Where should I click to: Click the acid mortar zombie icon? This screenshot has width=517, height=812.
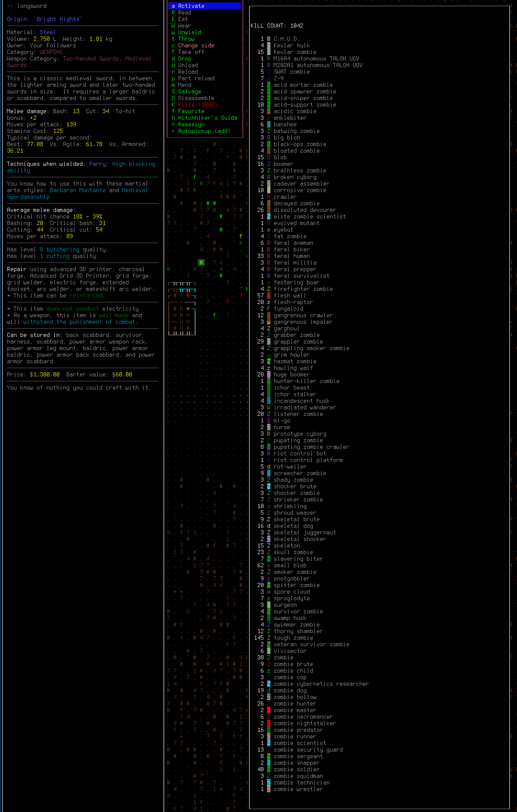click(269, 85)
